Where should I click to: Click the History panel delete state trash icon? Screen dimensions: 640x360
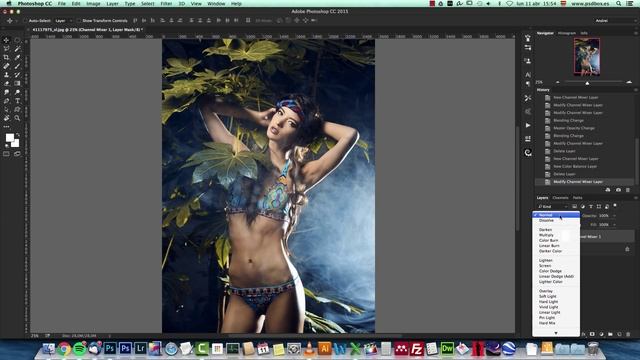pyautogui.click(x=628, y=190)
